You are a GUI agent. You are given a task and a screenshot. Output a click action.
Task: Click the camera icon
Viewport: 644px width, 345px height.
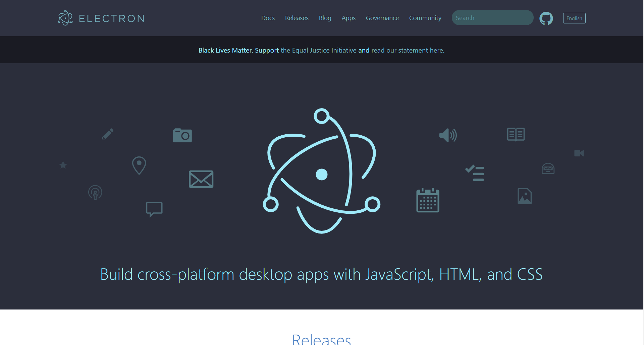click(182, 135)
